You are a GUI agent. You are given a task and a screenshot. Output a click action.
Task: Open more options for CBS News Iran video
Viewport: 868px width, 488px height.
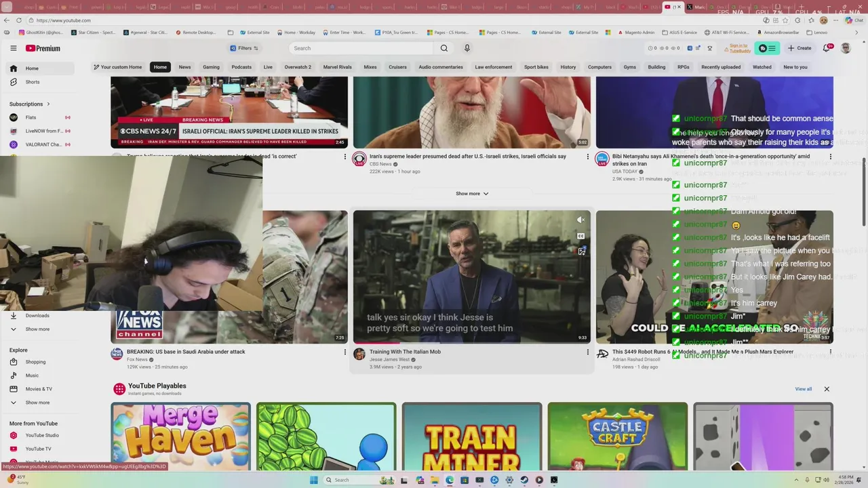588,157
